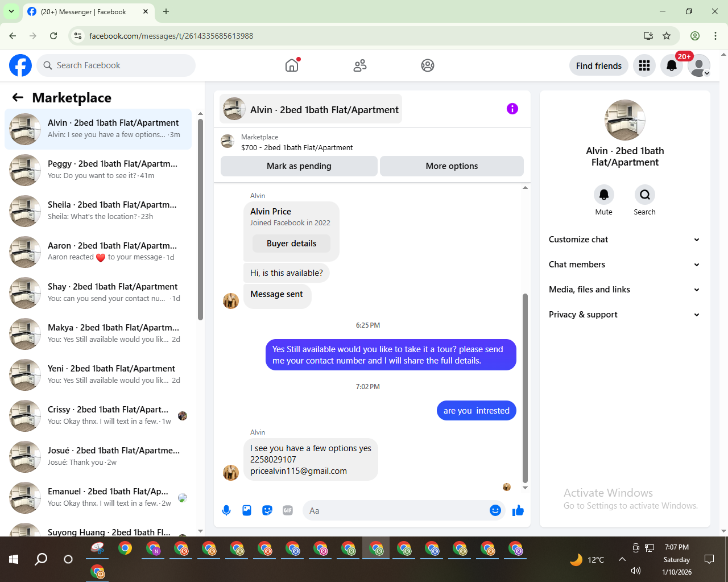This screenshot has width=728, height=582.
Task: Click the chat header Alvin · 2bed 1bath title
Action: [x=311, y=109]
